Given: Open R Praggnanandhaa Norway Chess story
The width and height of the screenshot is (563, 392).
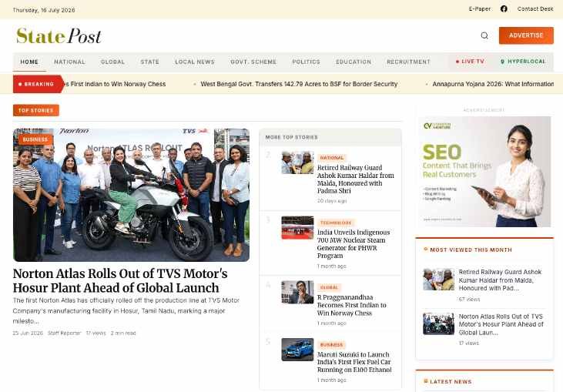Looking at the screenshot, I should click(352, 305).
